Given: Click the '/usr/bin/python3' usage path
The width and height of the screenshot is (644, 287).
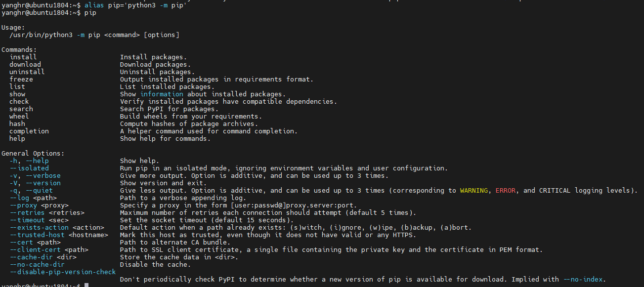Looking at the screenshot, I should click(41, 35).
